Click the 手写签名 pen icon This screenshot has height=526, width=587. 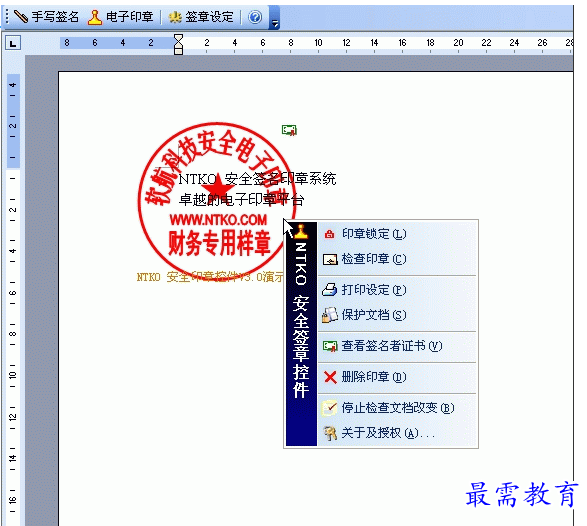click(21, 16)
